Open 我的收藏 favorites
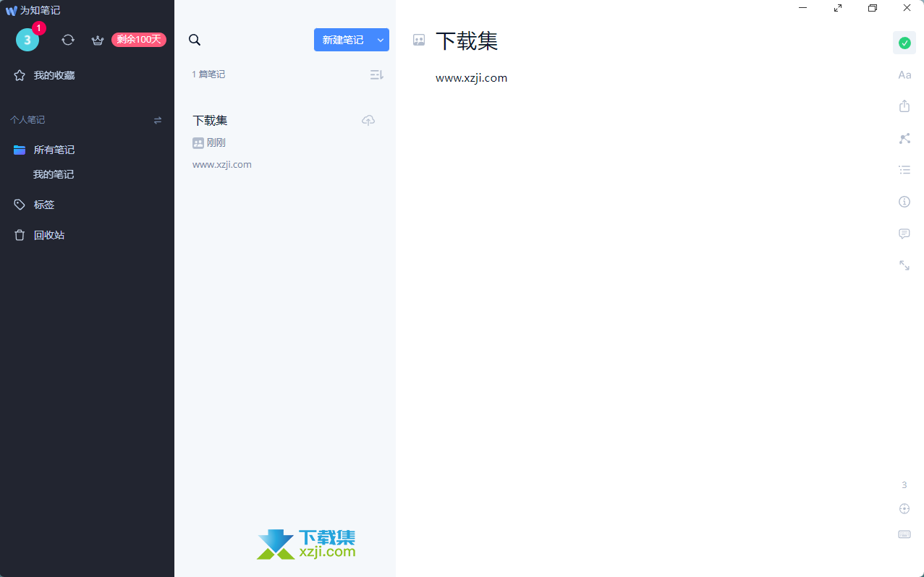 (x=54, y=75)
